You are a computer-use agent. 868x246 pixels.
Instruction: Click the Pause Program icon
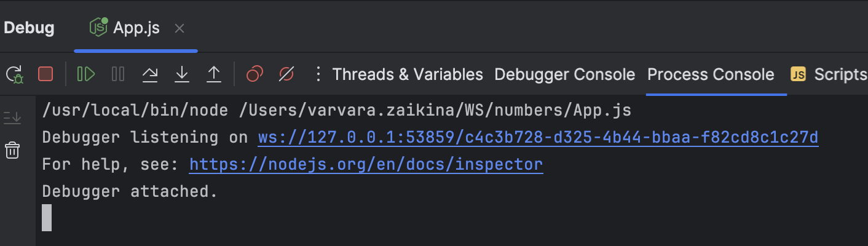118,75
